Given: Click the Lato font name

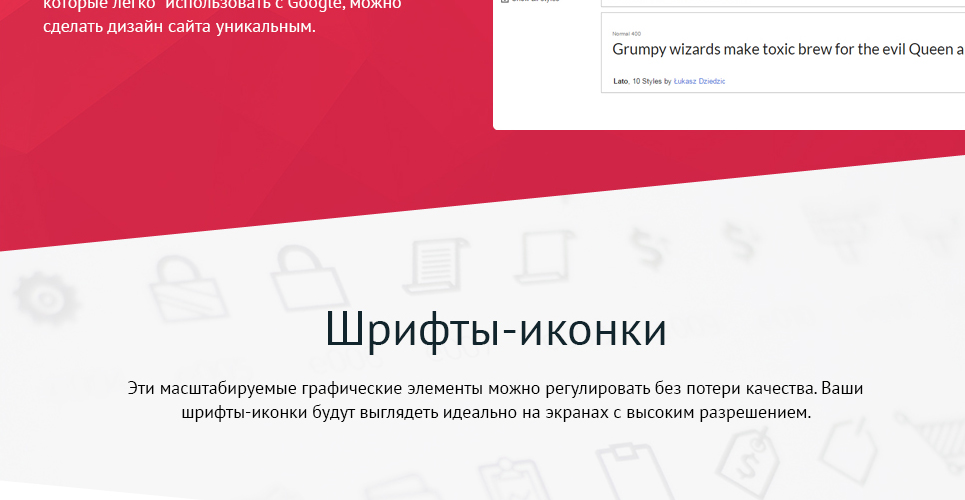Looking at the screenshot, I should point(620,81).
